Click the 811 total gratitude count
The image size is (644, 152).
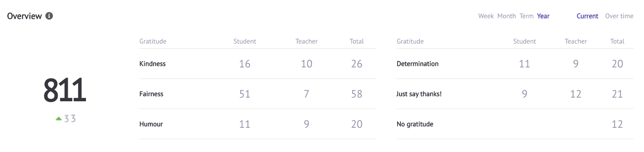tap(64, 90)
